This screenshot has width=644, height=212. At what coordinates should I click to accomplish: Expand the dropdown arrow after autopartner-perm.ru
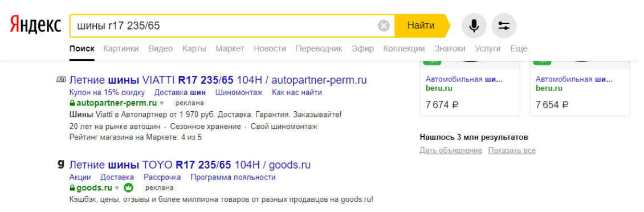162,103
